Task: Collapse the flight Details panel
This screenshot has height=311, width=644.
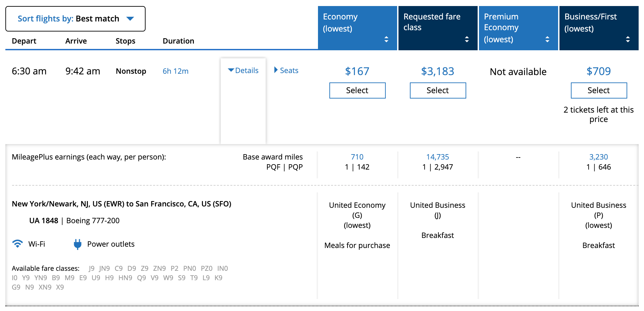Action: coord(243,70)
